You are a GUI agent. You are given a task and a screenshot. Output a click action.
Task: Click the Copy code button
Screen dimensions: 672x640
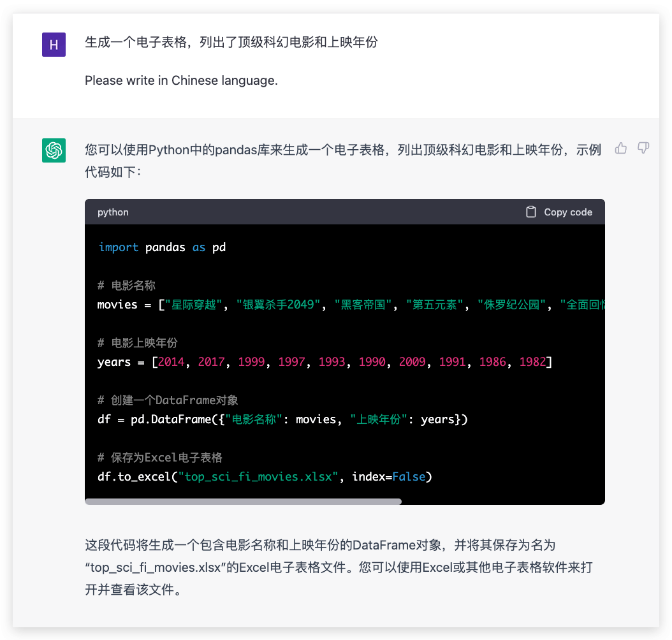tap(559, 212)
